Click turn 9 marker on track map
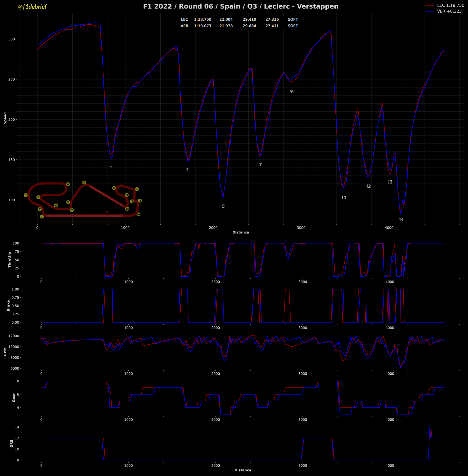Image resolution: width=468 pixels, height=476 pixels. point(84,183)
